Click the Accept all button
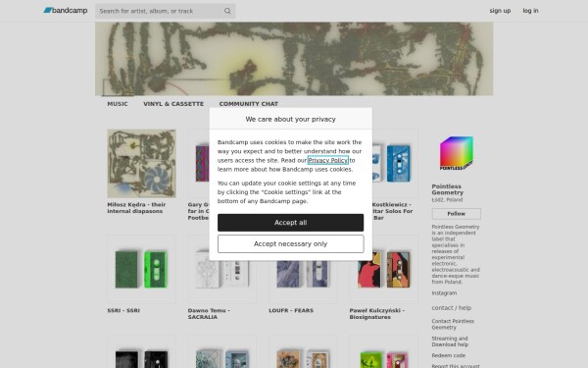588x368 pixels. tap(290, 223)
